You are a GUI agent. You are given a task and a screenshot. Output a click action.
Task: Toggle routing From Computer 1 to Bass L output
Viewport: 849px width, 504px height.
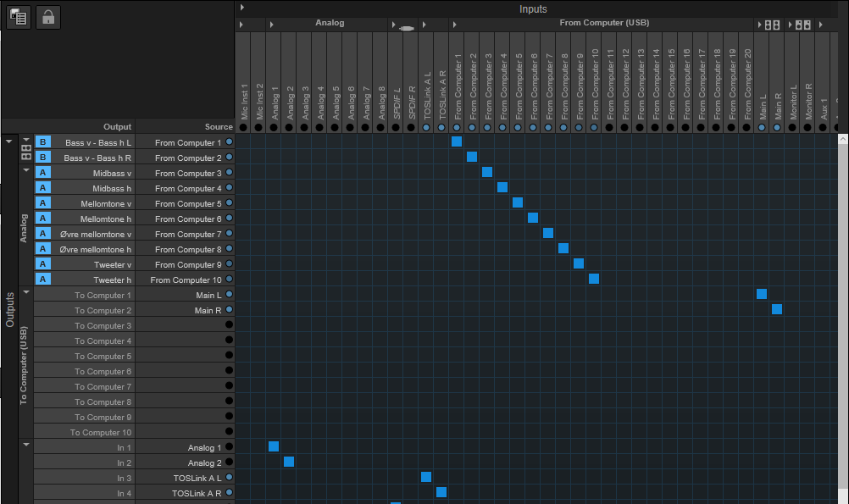pyautogui.click(x=457, y=141)
